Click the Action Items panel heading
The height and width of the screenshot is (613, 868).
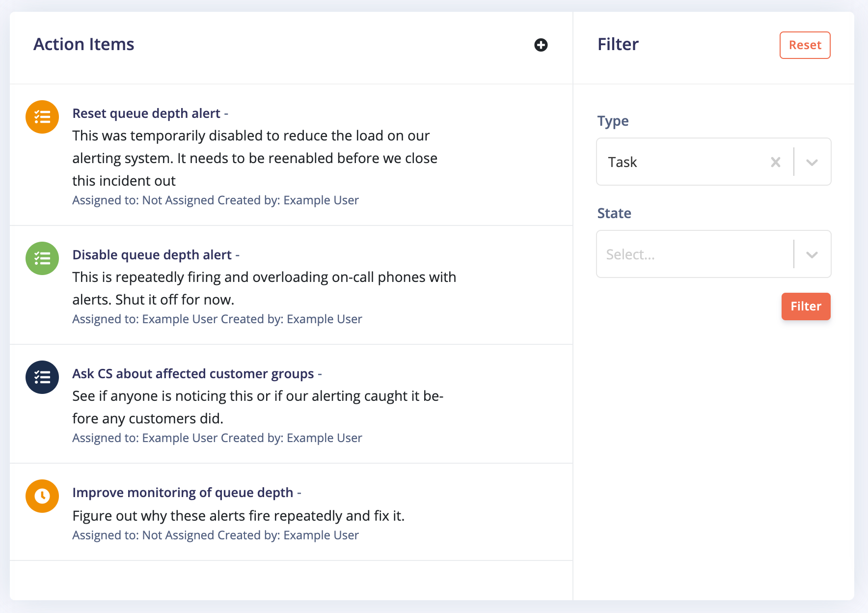pyautogui.click(x=84, y=45)
